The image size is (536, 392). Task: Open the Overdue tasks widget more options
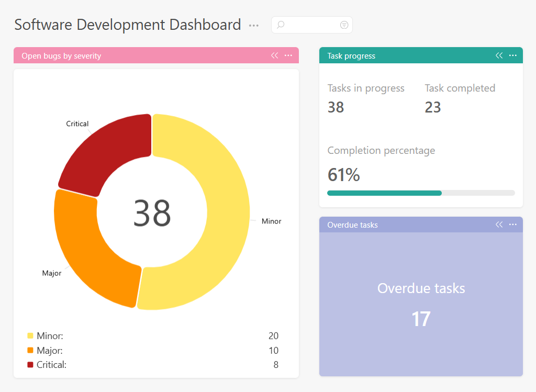coord(513,225)
